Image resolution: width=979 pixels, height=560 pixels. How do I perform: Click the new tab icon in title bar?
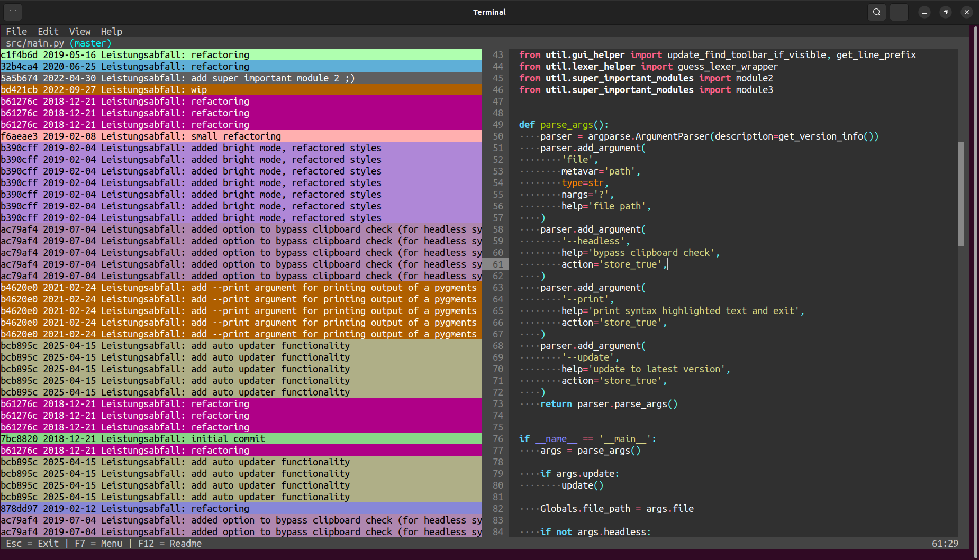(13, 12)
